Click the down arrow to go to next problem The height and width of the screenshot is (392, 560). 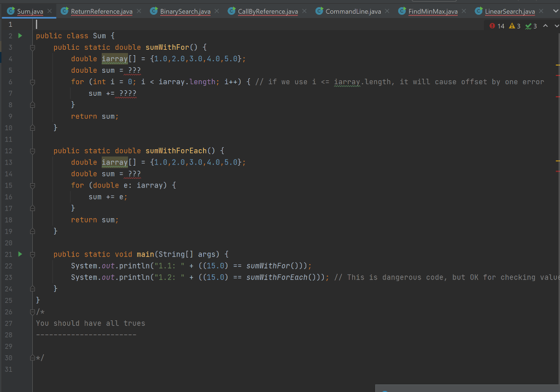coord(556,25)
